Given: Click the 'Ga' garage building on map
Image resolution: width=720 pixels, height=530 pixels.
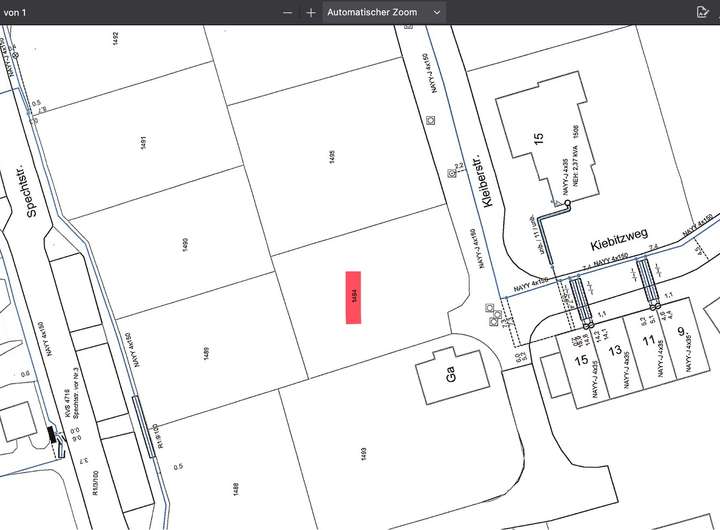Looking at the screenshot, I should click(x=450, y=376).
